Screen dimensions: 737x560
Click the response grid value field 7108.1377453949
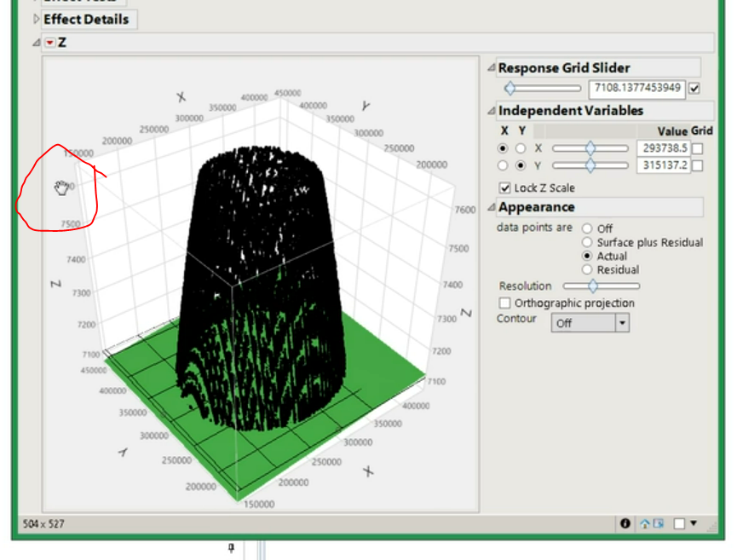pyautogui.click(x=636, y=88)
